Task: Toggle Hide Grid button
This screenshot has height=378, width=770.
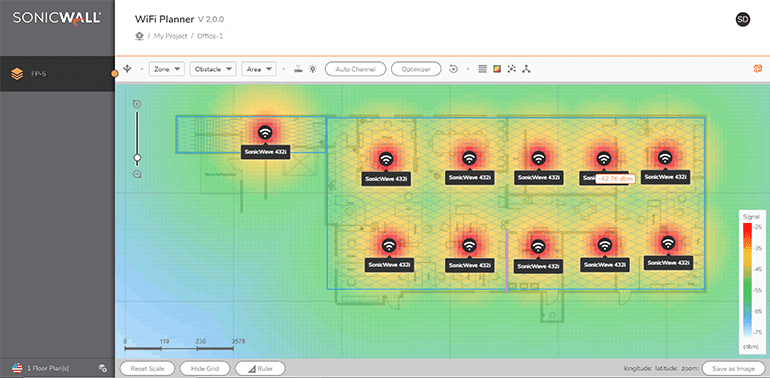Action: click(x=205, y=368)
